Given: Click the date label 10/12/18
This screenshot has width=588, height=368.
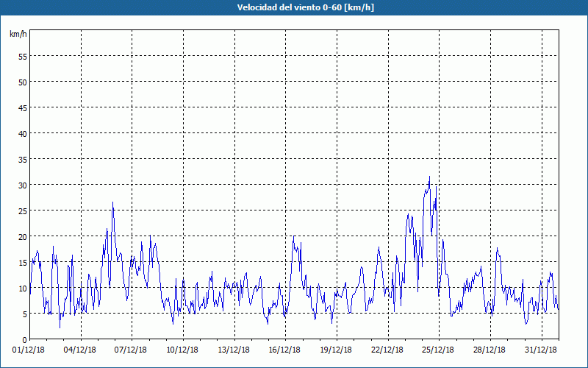Looking at the screenshot, I should (182, 350).
